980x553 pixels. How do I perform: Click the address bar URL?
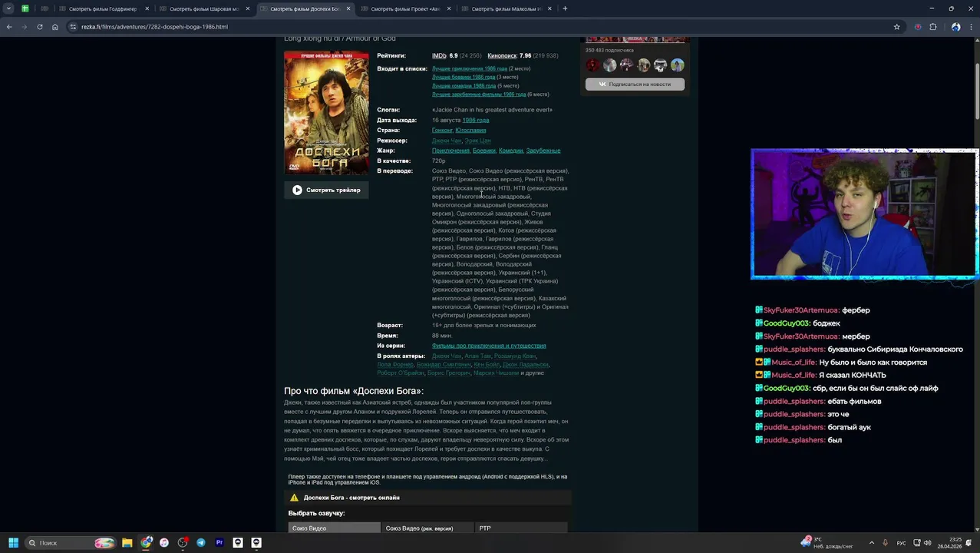(x=155, y=27)
